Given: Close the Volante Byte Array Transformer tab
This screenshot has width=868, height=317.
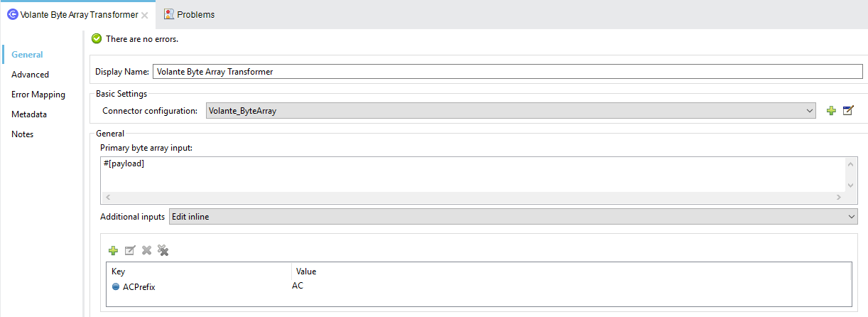Looking at the screenshot, I should (145, 15).
